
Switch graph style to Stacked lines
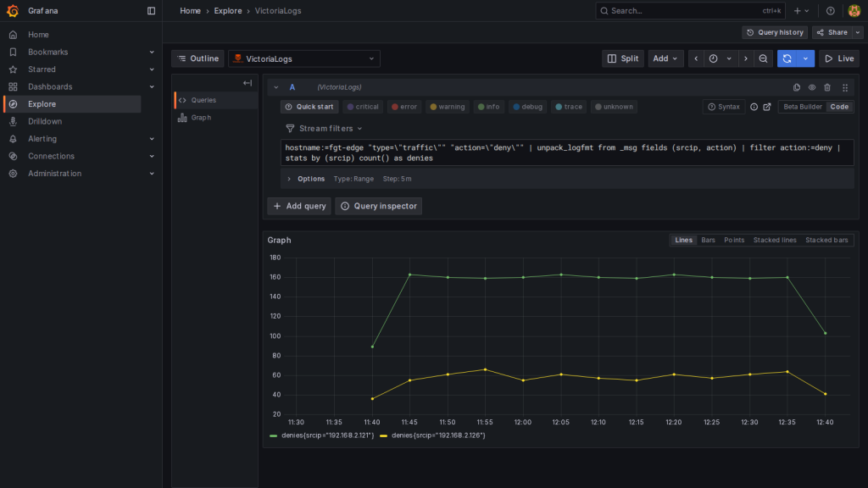click(775, 240)
